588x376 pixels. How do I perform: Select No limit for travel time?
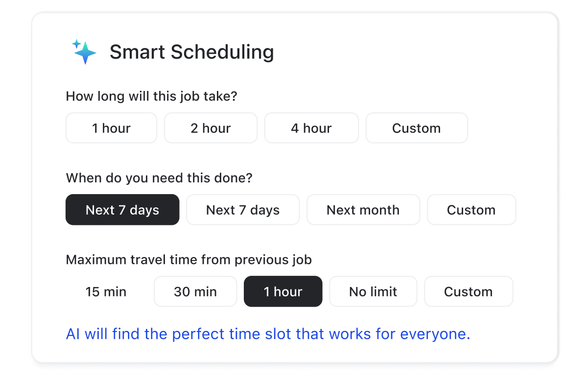point(373,291)
